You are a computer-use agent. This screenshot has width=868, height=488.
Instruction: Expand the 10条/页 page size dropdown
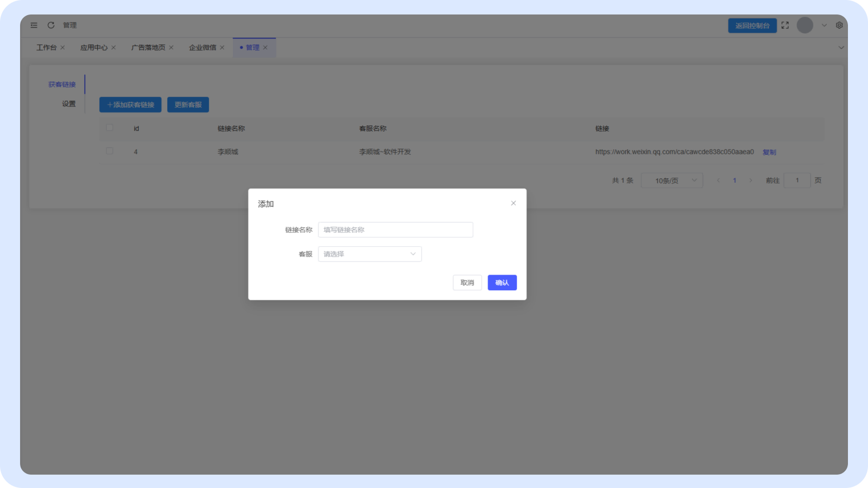click(x=672, y=180)
